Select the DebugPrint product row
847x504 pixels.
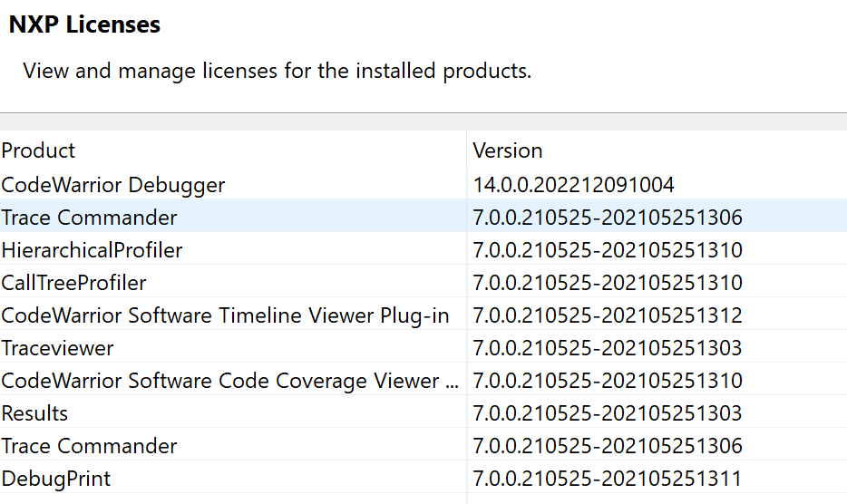(x=423, y=478)
